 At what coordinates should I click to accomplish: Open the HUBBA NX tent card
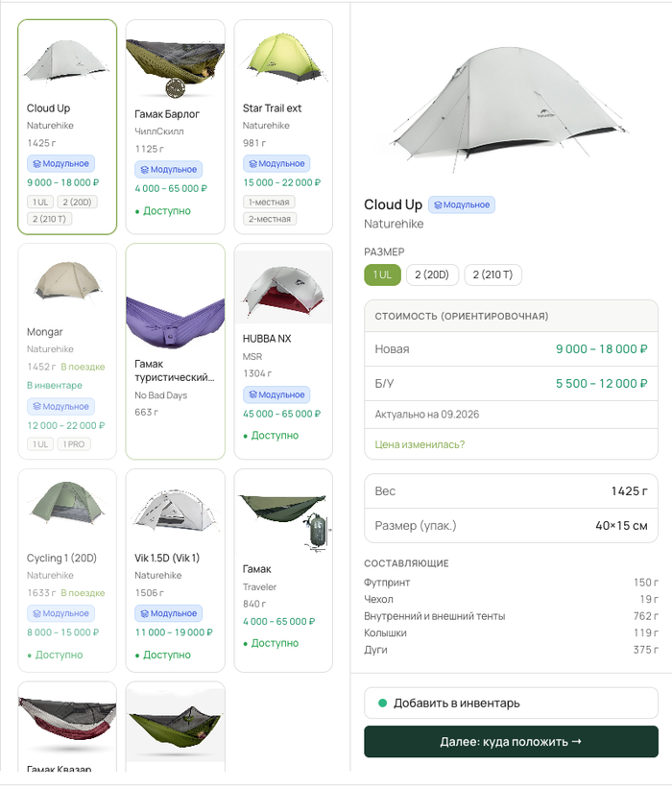coord(283,351)
